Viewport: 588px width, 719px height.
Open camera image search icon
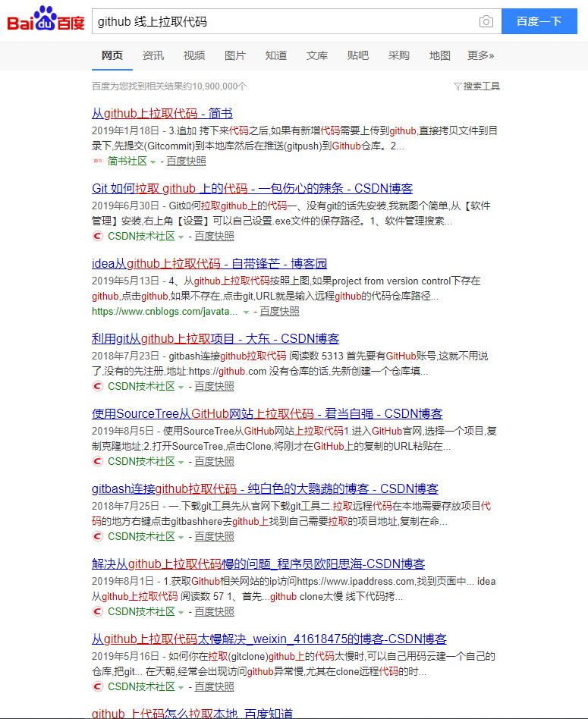point(486,21)
